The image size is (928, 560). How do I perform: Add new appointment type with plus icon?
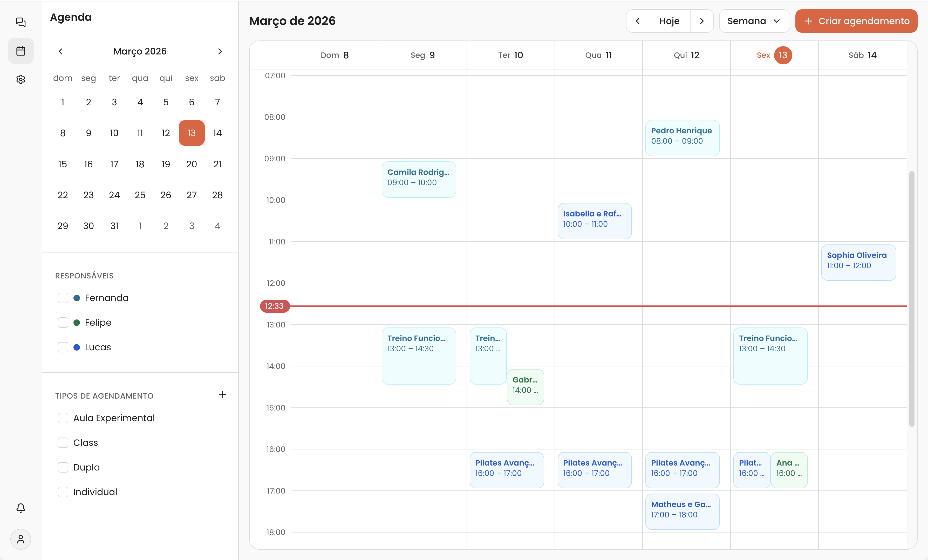pyautogui.click(x=223, y=395)
